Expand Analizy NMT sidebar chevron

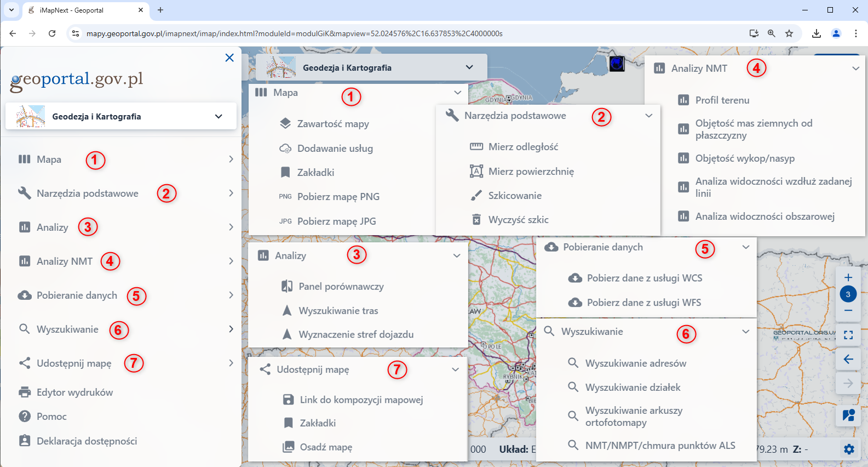coord(231,261)
